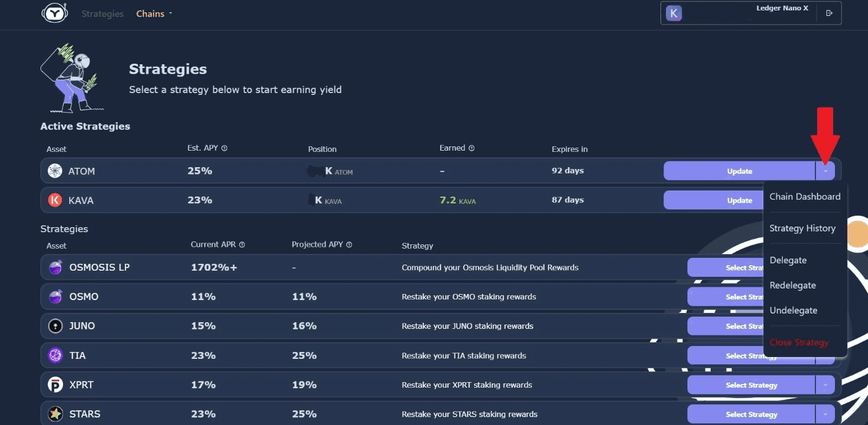Click the red KAVA token icon
Viewport: 868px width, 425px height.
[55, 200]
